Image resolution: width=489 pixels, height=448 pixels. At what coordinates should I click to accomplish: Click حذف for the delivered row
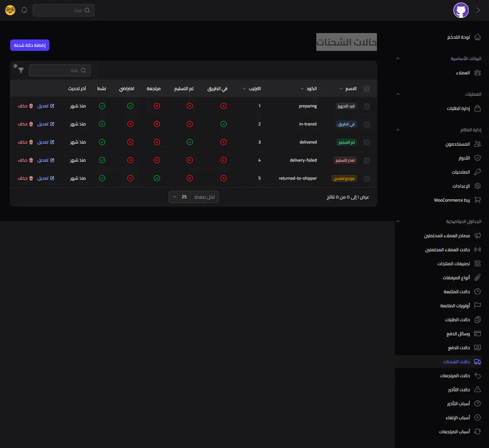(25, 142)
